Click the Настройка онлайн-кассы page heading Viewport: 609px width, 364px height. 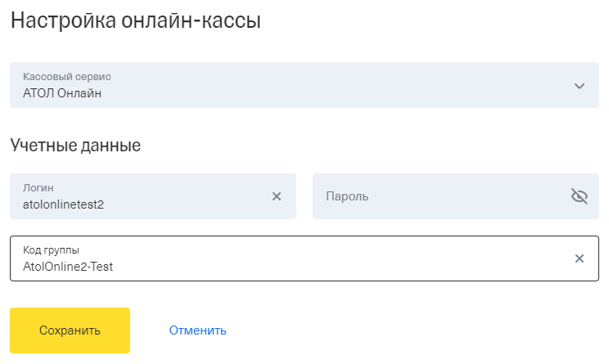tap(136, 20)
